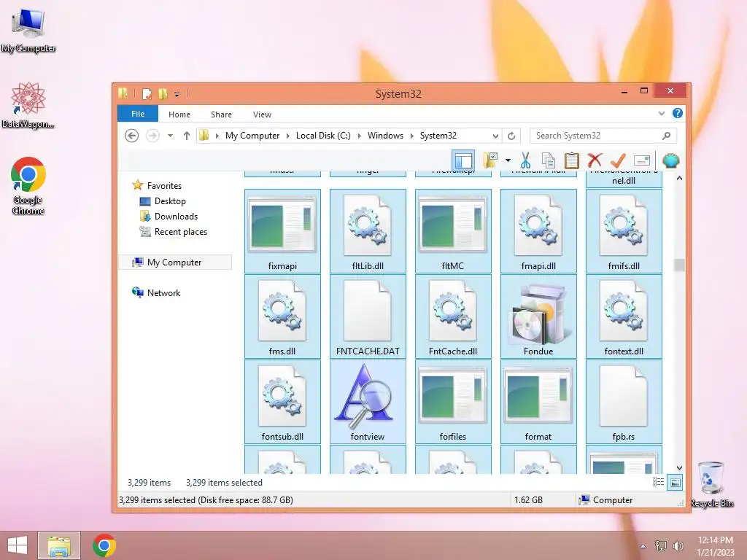The image size is (747, 560).
Task: Open Classic Explorer settings shell icon
Action: (x=671, y=160)
